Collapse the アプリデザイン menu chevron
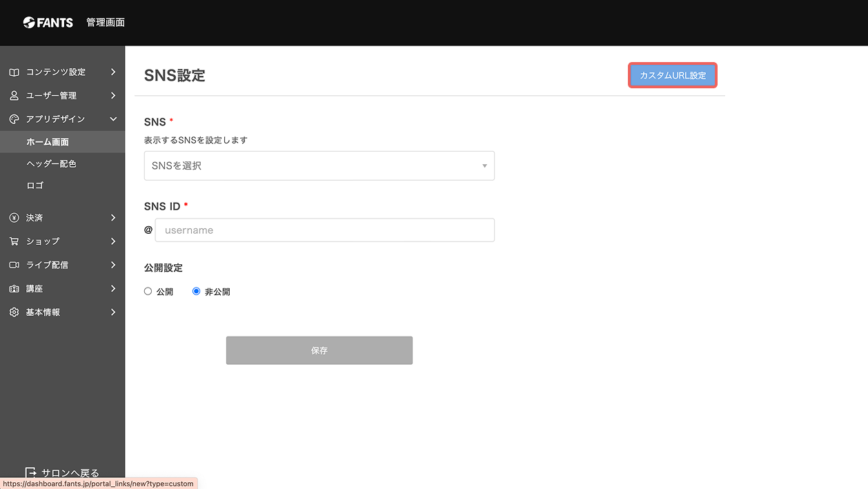The height and width of the screenshot is (489, 868). (x=113, y=119)
